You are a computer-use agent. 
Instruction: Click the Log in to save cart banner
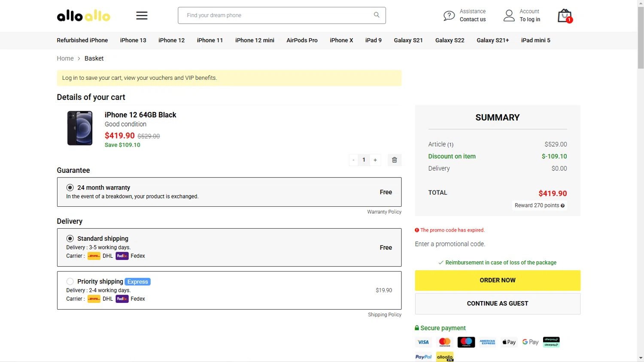[229, 78]
